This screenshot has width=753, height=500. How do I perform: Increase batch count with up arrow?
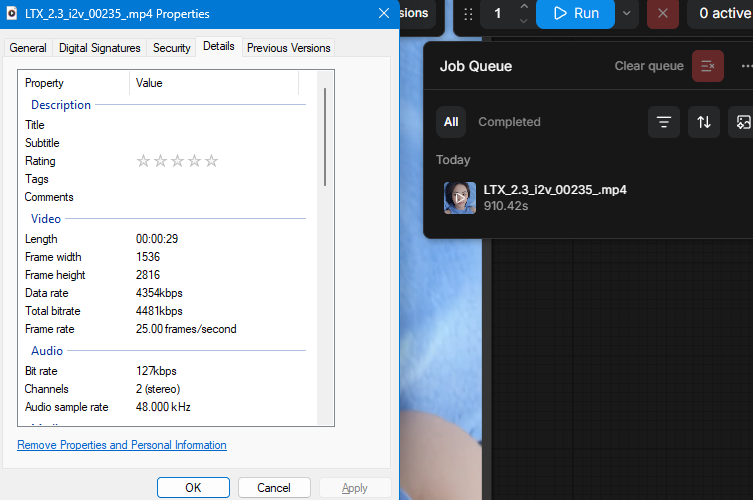click(x=524, y=7)
